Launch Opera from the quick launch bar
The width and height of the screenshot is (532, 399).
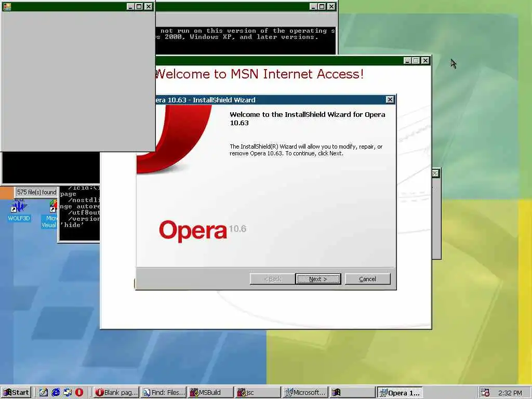79,392
